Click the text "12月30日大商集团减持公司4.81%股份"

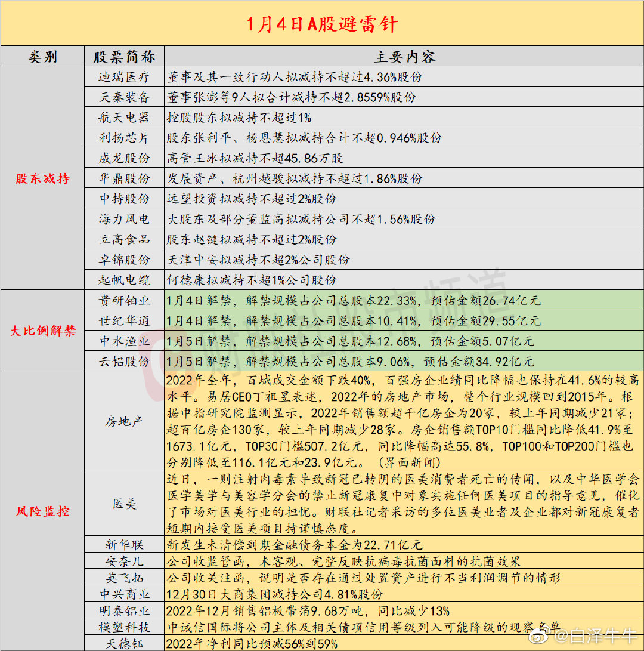[274, 594]
